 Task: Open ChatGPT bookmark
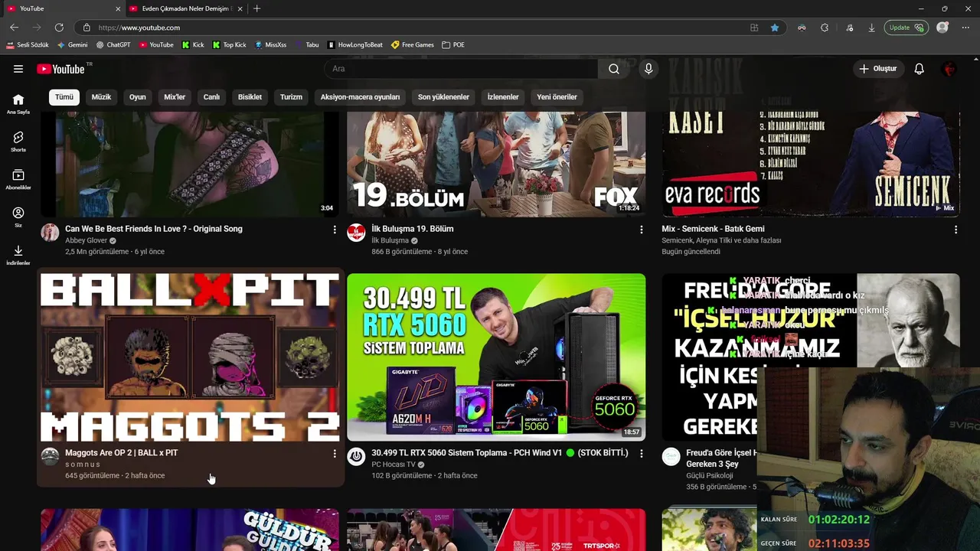click(113, 44)
